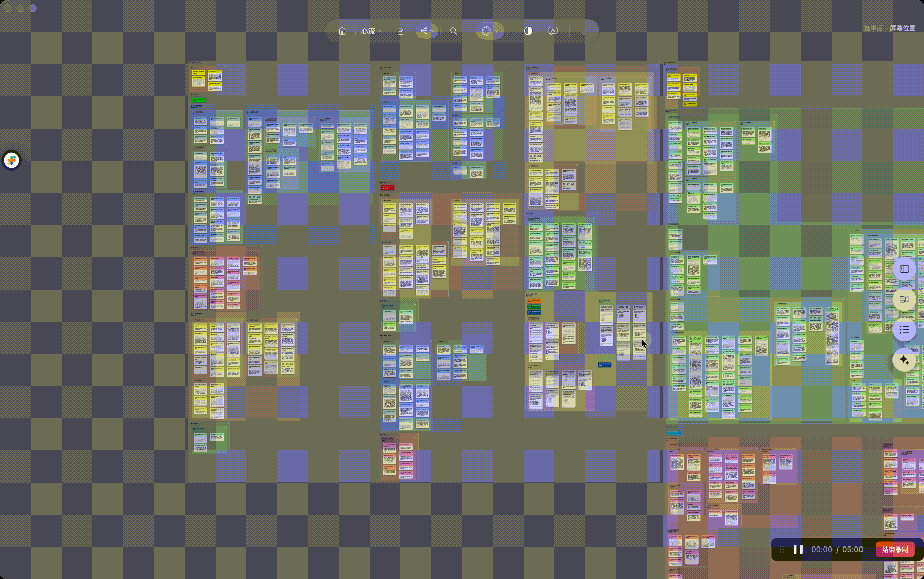Screen dimensions: 924x579
Task: Open search with magnifier icon
Action: click(454, 31)
